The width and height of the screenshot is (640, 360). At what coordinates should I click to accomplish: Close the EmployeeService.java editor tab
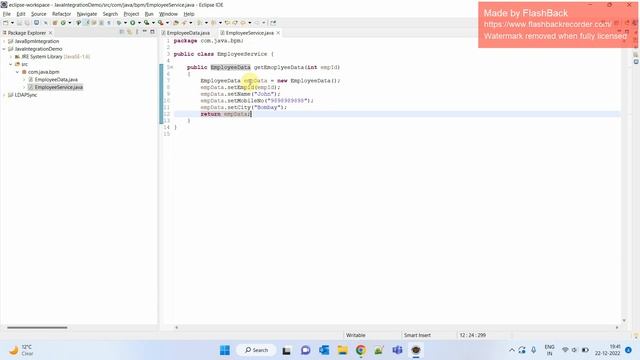278,33
